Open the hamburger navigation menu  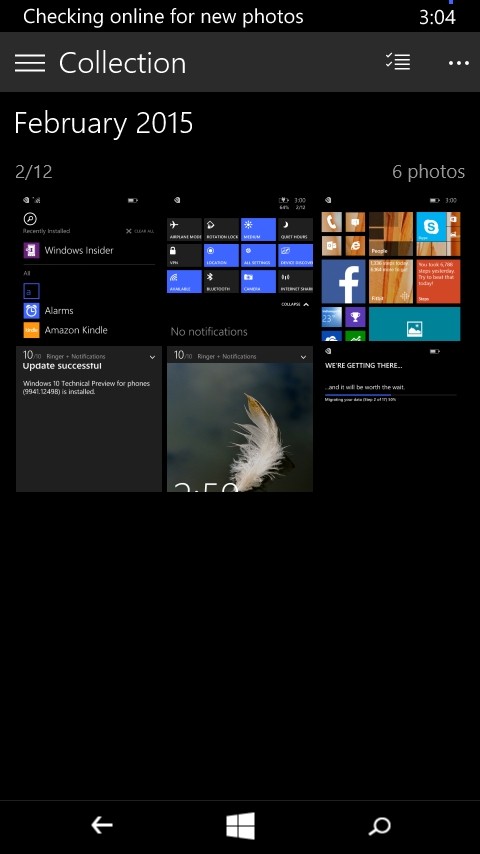pos(30,63)
